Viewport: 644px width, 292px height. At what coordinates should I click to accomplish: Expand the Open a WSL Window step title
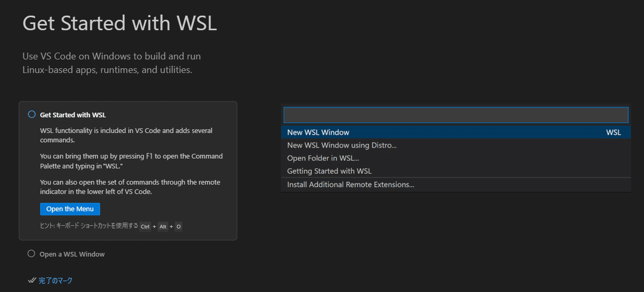[x=72, y=254]
